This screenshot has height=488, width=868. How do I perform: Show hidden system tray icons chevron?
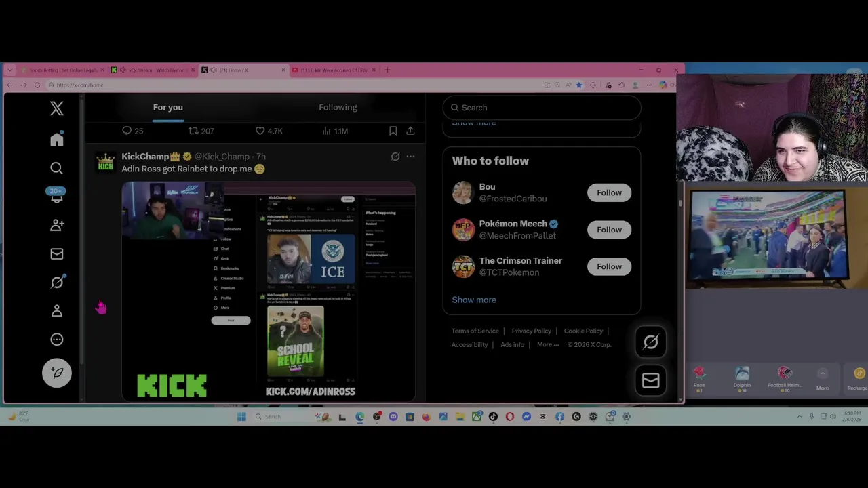800,417
